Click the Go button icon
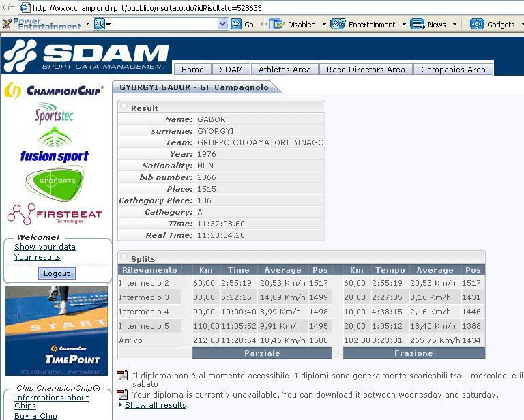 click(x=236, y=24)
